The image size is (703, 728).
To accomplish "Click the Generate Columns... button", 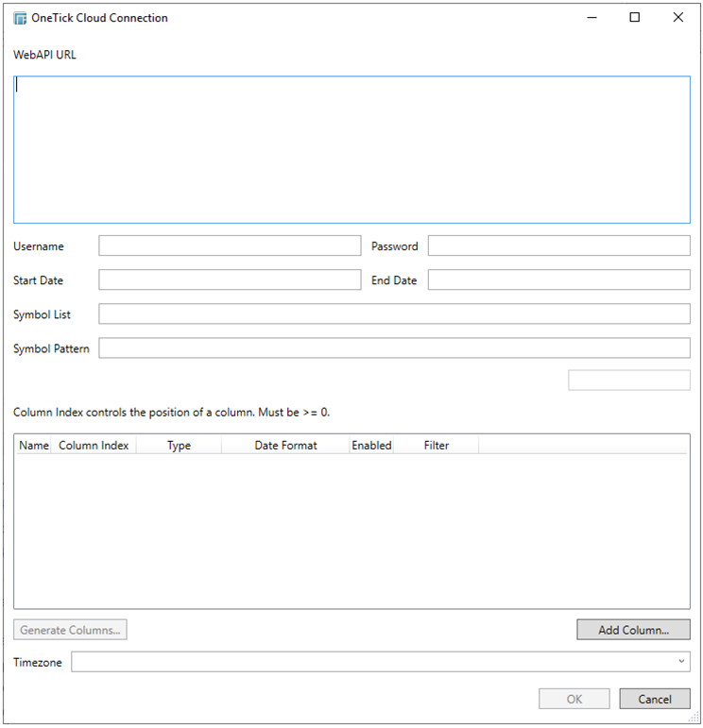I will [x=70, y=630].
